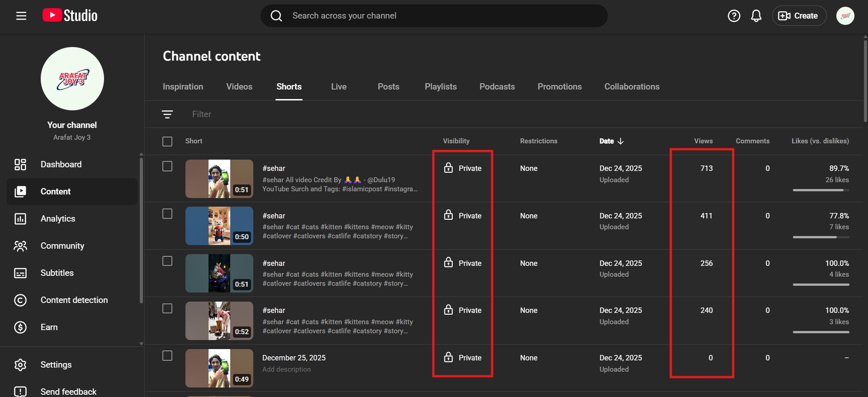Click Send feedback in the sidebar

pyautogui.click(x=68, y=392)
